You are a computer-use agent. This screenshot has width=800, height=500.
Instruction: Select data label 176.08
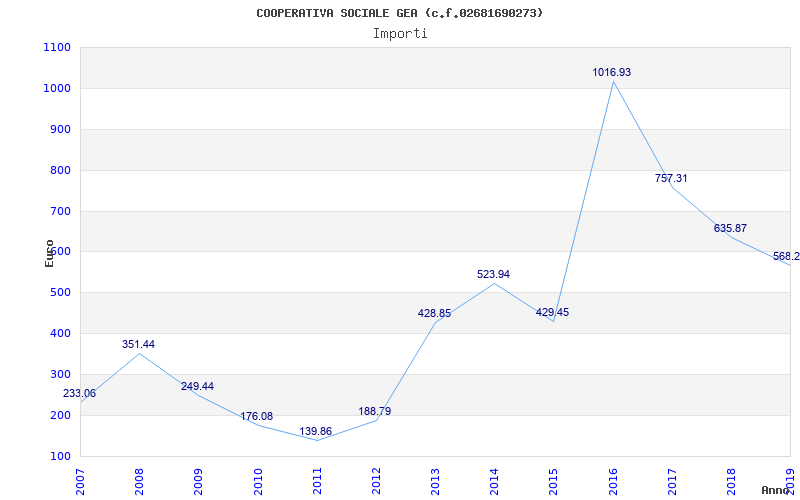pyautogui.click(x=257, y=416)
